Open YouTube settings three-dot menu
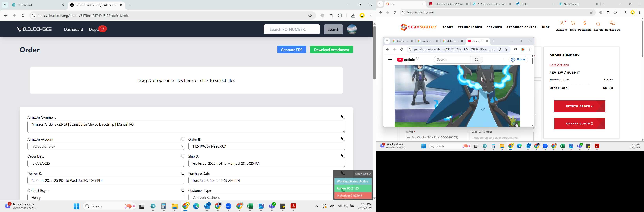The width and height of the screenshot is (644, 212). click(503, 59)
